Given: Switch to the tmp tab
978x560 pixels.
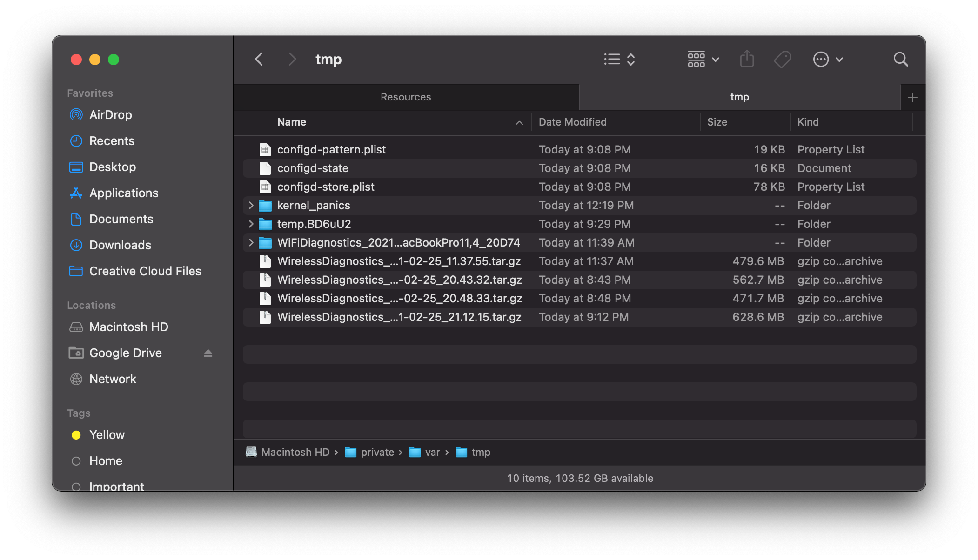Looking at the screenshot, I should (x=739, y=96).
